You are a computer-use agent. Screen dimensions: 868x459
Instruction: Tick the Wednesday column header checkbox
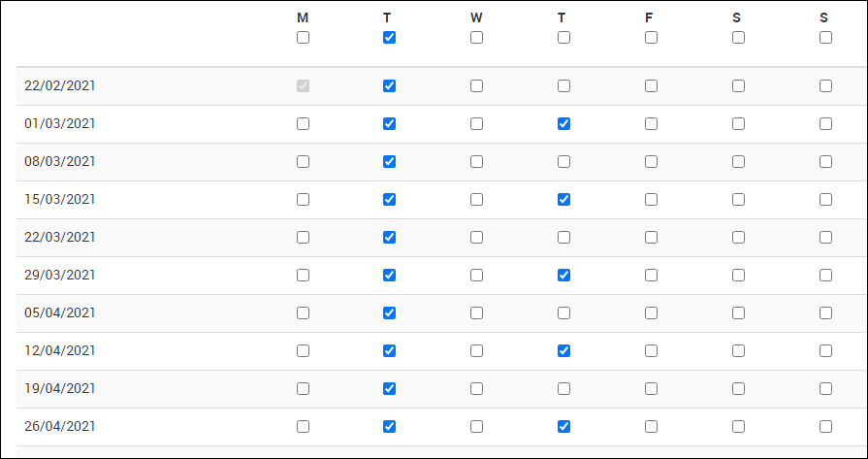(476, 38)
